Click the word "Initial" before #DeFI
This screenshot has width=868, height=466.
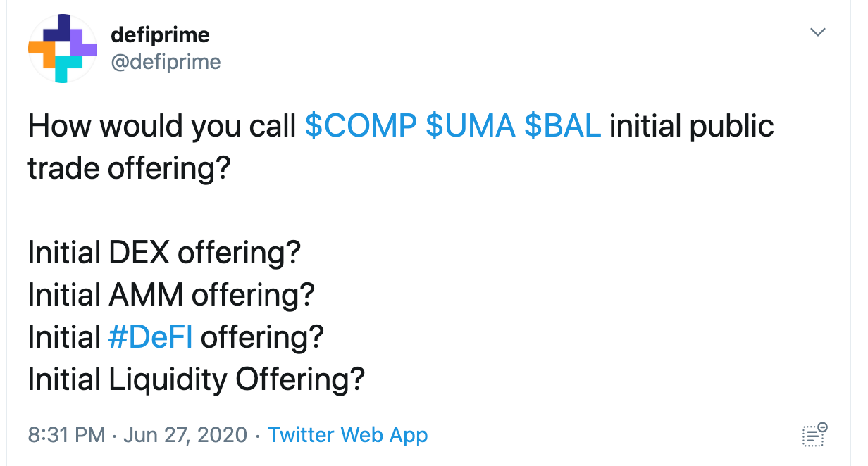64,337
